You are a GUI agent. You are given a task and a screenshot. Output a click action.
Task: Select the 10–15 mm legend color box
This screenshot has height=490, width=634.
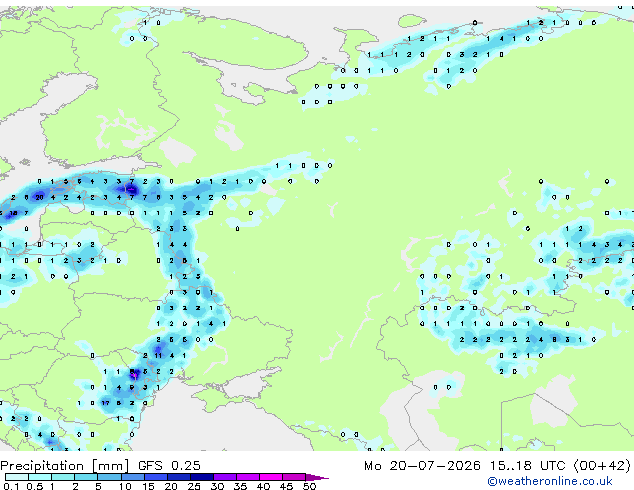[132, 477]
